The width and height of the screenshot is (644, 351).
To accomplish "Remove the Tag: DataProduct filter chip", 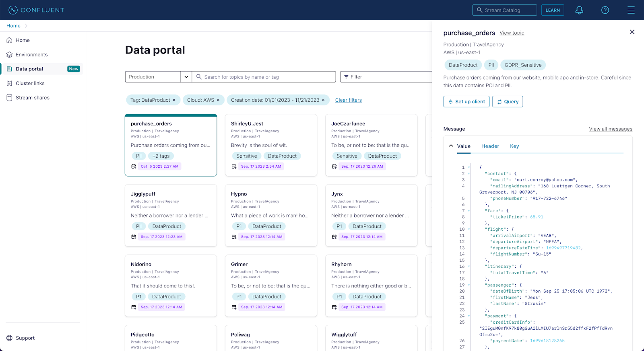I will click(174, 100).
